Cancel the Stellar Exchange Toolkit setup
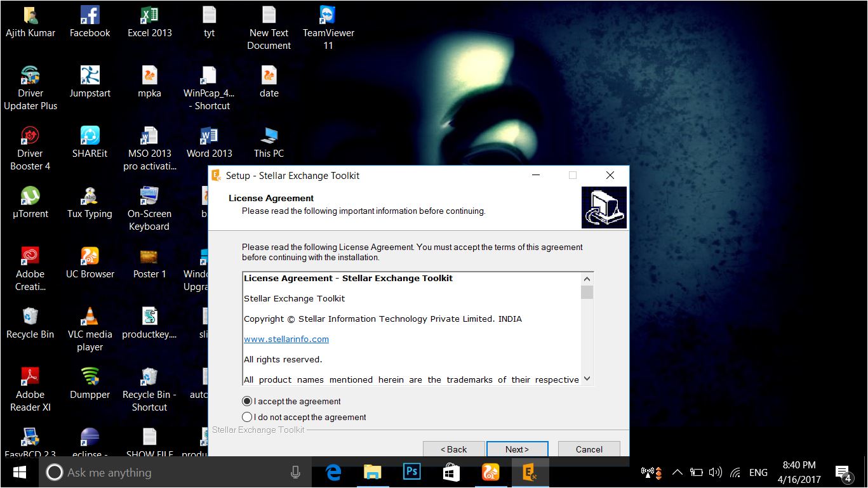The width and height of the screenshot is (868, 488). 589,449
